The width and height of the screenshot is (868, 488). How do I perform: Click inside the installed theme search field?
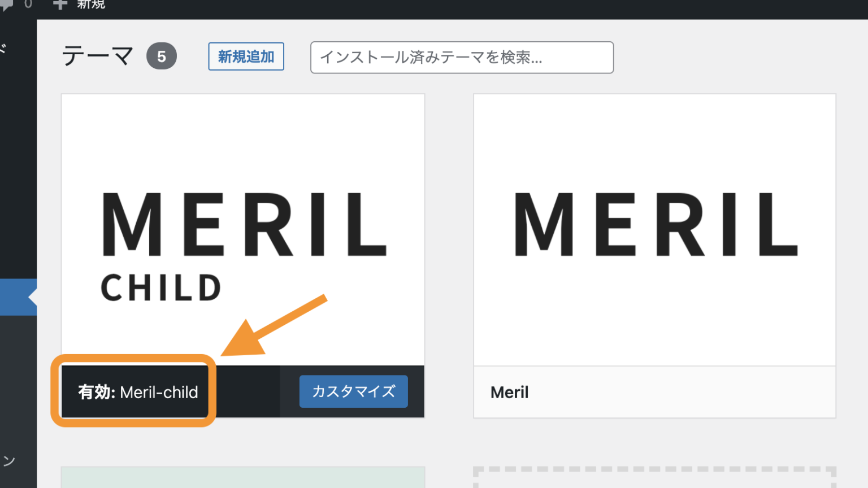(462, 57)
